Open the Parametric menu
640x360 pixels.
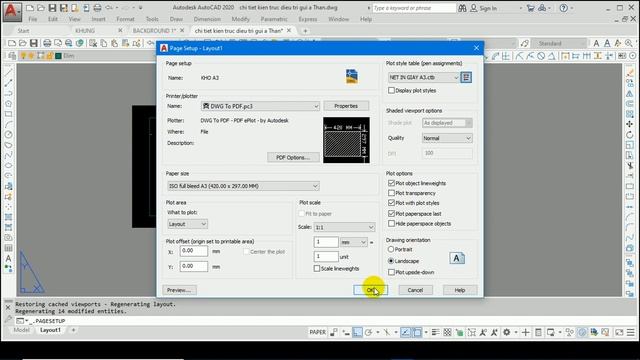pyautogui.click(x=274, y=19)
